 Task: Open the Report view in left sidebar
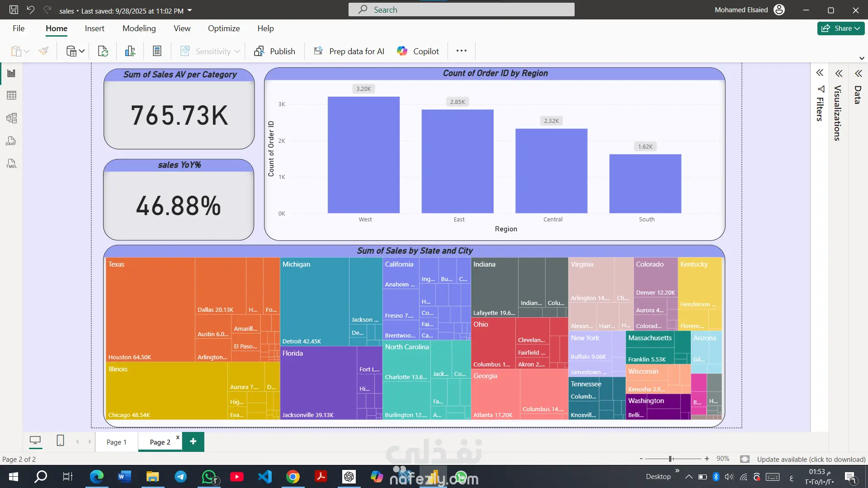[x=11, y=73]
